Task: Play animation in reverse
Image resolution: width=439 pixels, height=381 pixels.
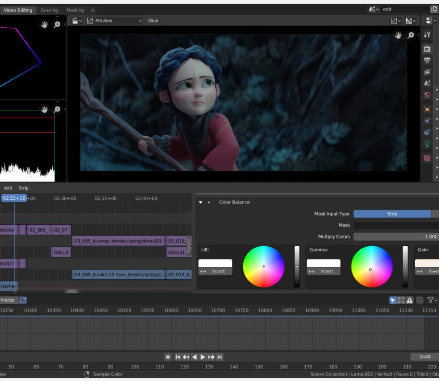Action: click(195, 357)
